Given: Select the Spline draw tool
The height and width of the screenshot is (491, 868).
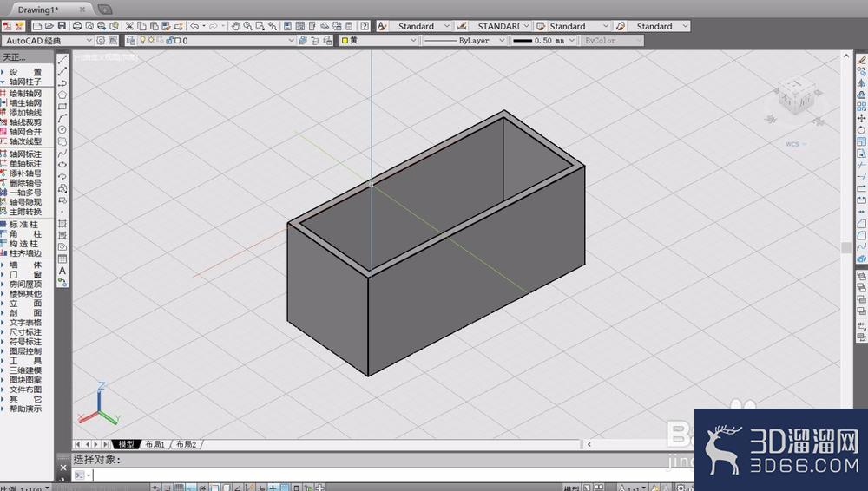Looking at the screenshot, I should [62, 154].
